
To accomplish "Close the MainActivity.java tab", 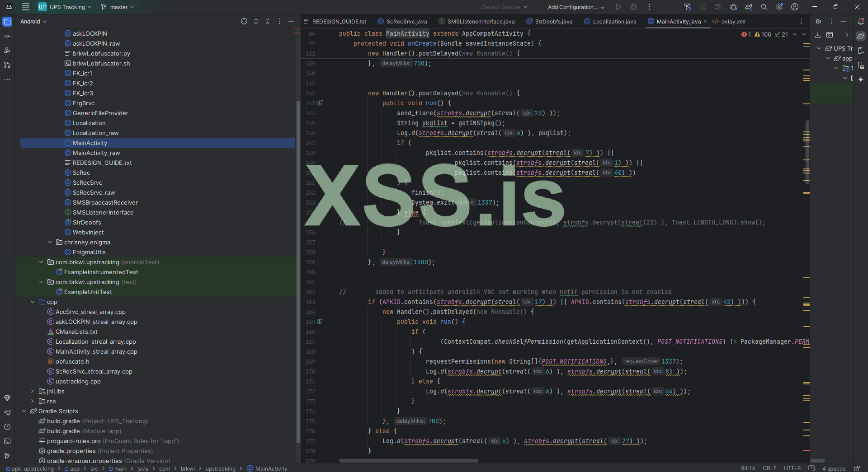I will click(705, 21).
